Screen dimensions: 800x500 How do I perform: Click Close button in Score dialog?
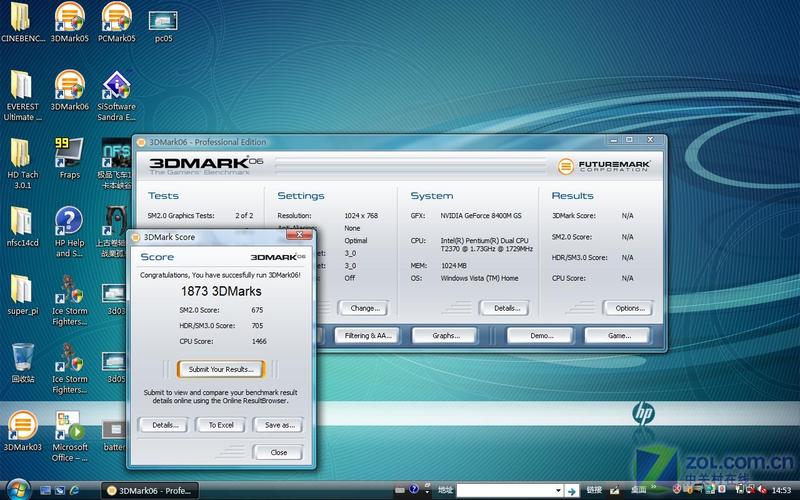[279, 452]
